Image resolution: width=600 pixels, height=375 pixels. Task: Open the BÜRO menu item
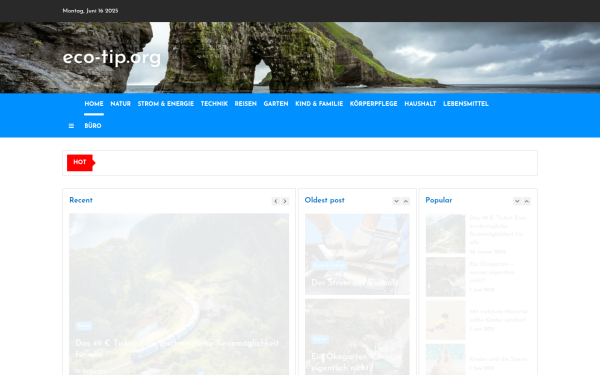click(x=93, y=126)
